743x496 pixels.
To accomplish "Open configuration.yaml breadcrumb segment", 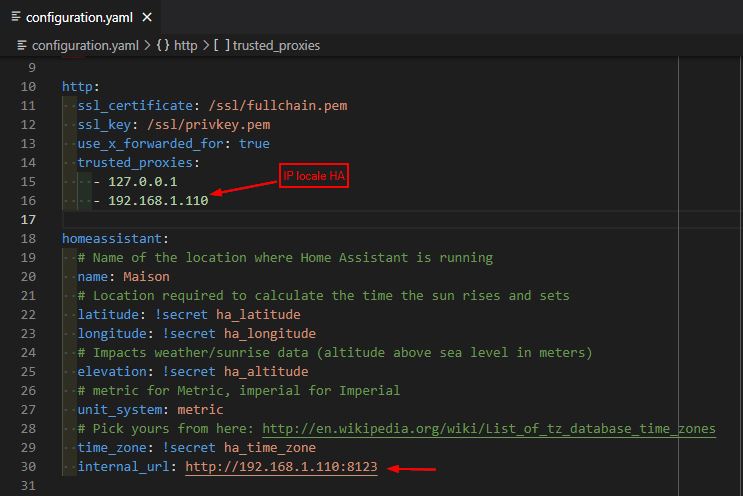I will [x=85, y=45].
